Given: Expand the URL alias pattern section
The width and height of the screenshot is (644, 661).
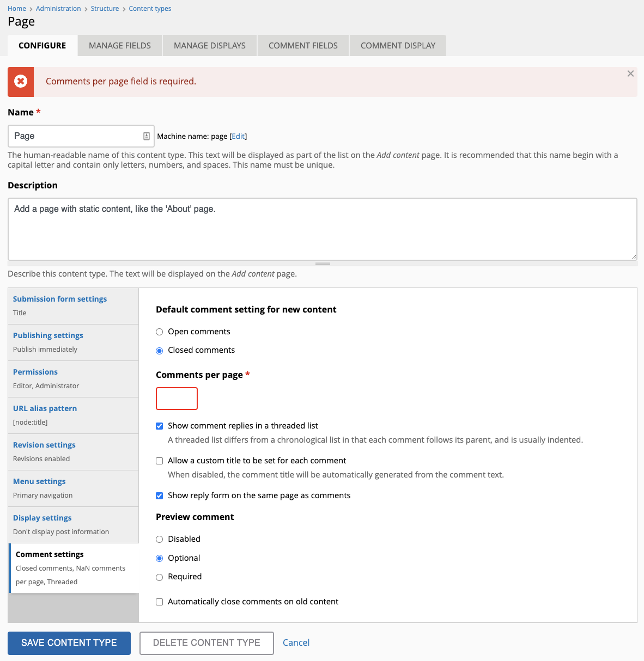Looking at the screenshot, I should pyautogui.click(x=45, y=408).
